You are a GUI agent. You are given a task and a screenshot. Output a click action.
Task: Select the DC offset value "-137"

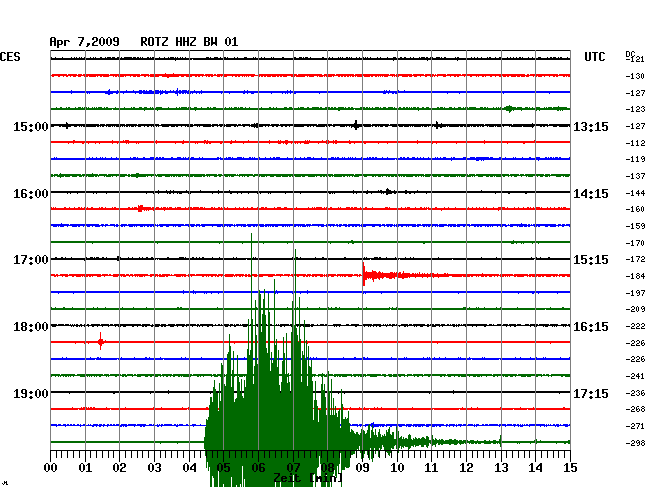pyautogui.click(x=635, y=176)
